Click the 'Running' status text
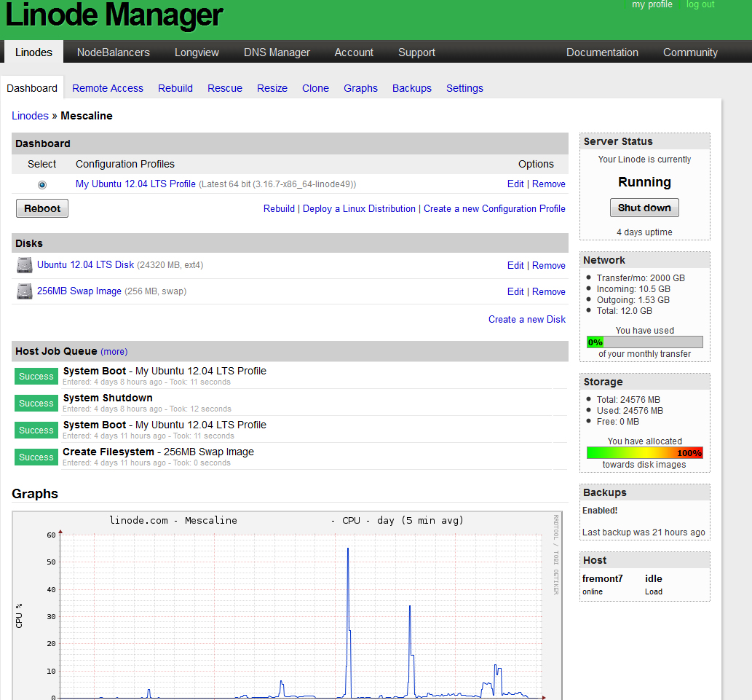The height and width of the screenshot is (700, 752). pyautogui.click(x=644, y=182)
